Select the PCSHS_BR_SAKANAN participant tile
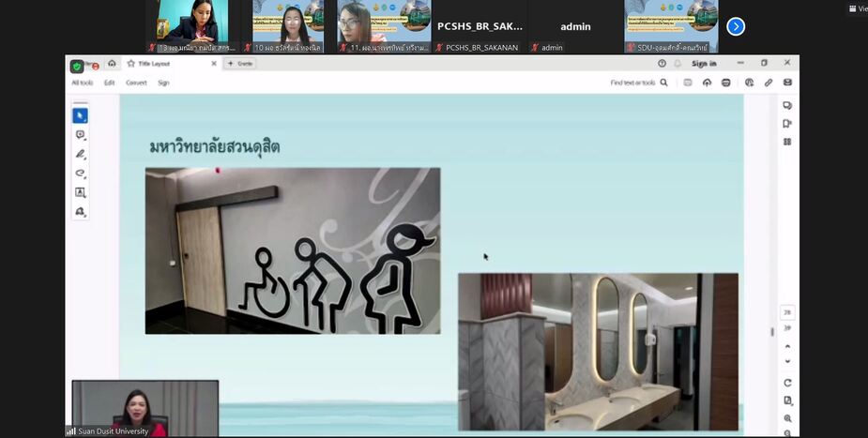 (x=480, y=26)
